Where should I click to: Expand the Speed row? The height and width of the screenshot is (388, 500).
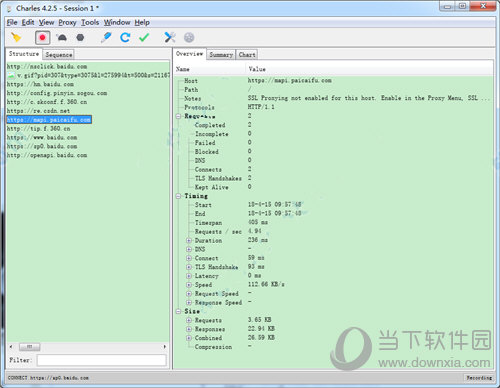189,285
